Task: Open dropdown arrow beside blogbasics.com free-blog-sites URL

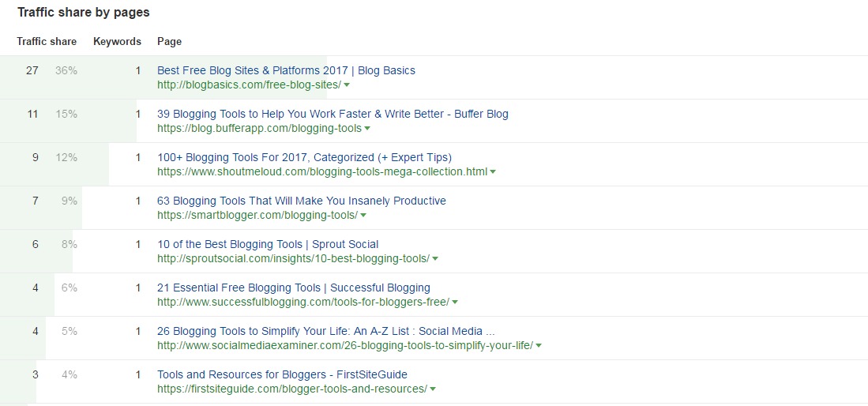Action: coord(347,85)
